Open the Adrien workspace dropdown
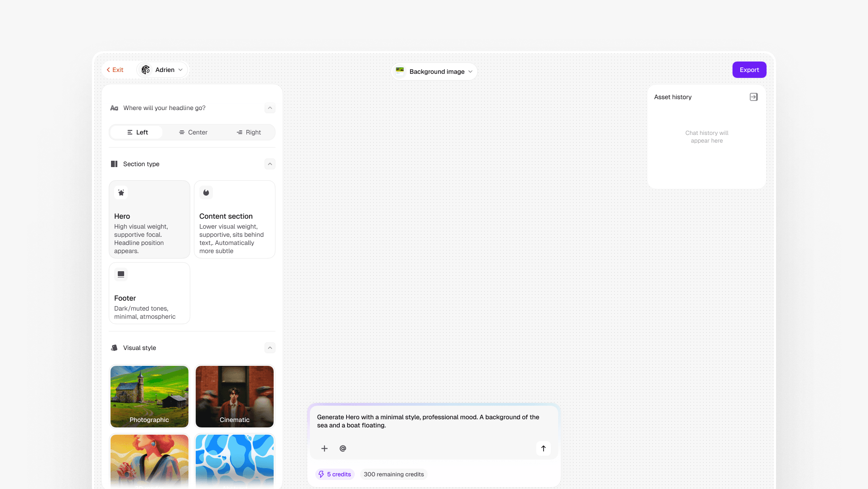868x489 pixels. click(162, 70)
